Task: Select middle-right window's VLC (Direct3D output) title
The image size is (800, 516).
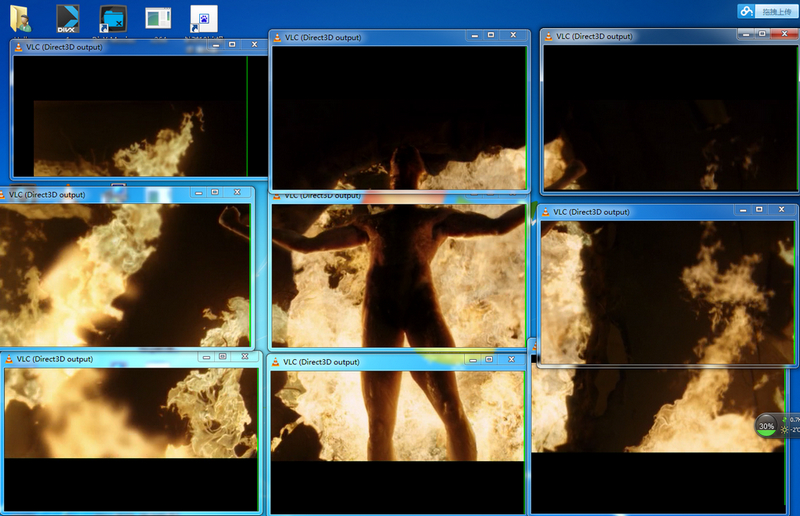Action: (591, 212)
